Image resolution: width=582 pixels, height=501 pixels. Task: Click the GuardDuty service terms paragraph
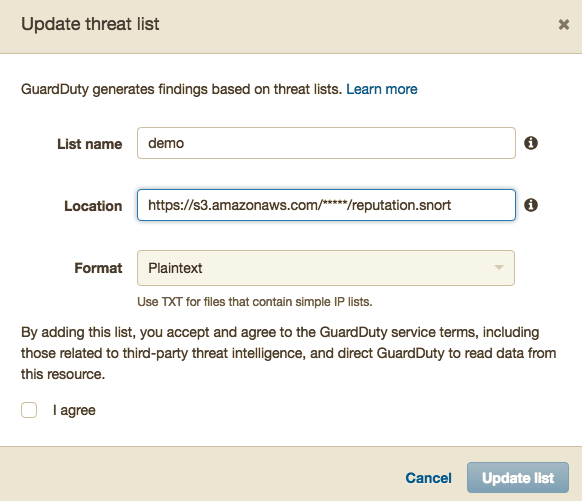click(288, 353)
